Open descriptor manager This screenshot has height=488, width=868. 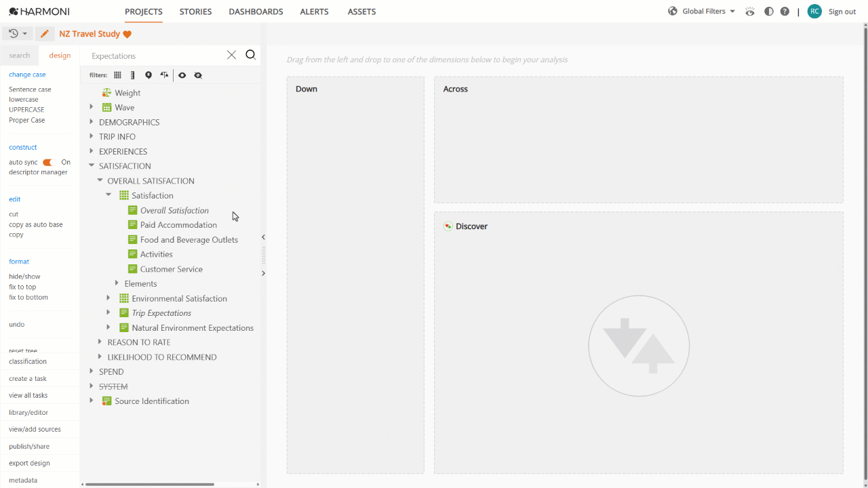pos(38,172)
